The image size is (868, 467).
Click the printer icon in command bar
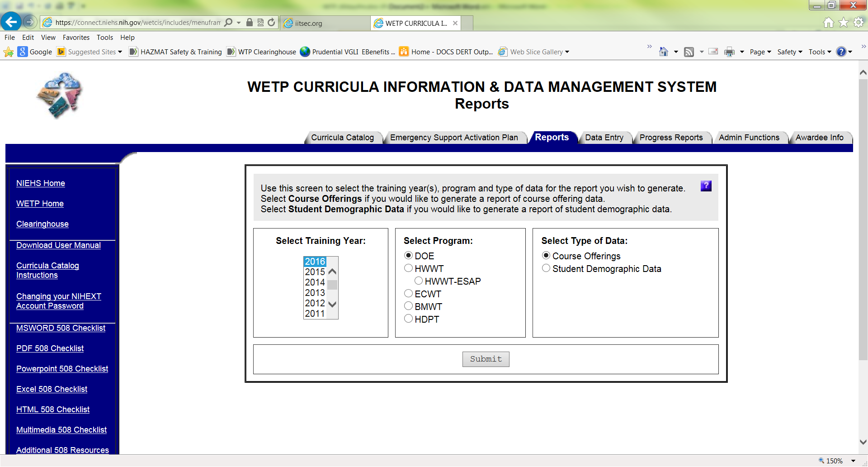[x=729, y=52]
